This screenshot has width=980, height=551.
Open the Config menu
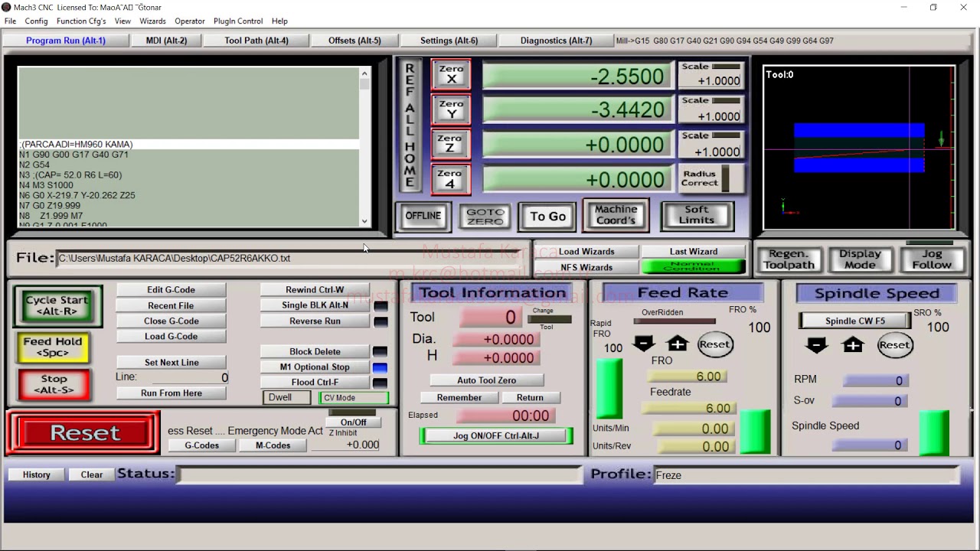[36, 21]
